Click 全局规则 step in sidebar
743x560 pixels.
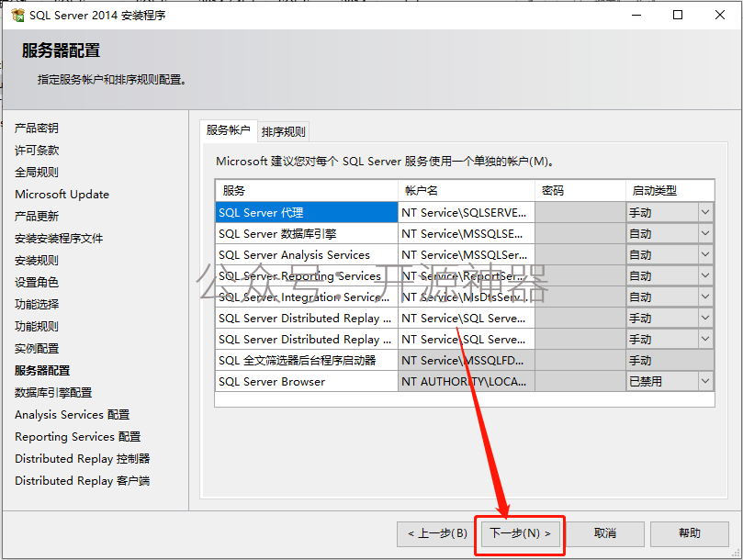37,172
